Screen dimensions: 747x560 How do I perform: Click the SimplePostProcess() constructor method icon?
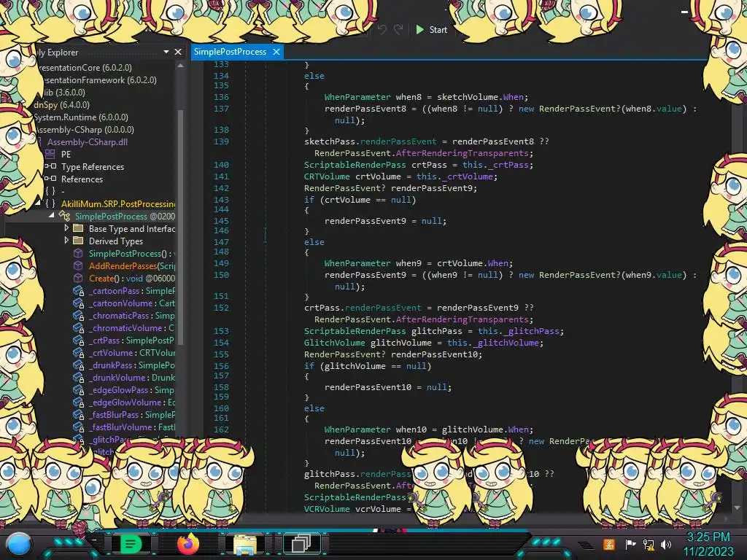pyautogui.click(x=78, y=253)
